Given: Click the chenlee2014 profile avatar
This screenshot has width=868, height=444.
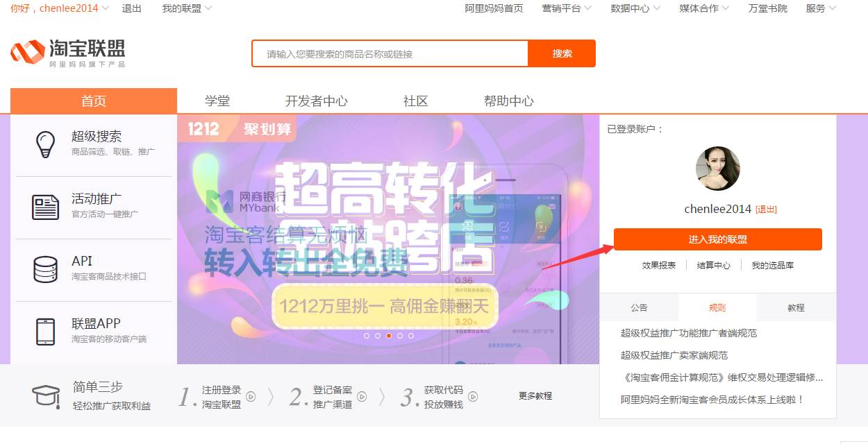Looking at the screenshot, I should [718, 169].
